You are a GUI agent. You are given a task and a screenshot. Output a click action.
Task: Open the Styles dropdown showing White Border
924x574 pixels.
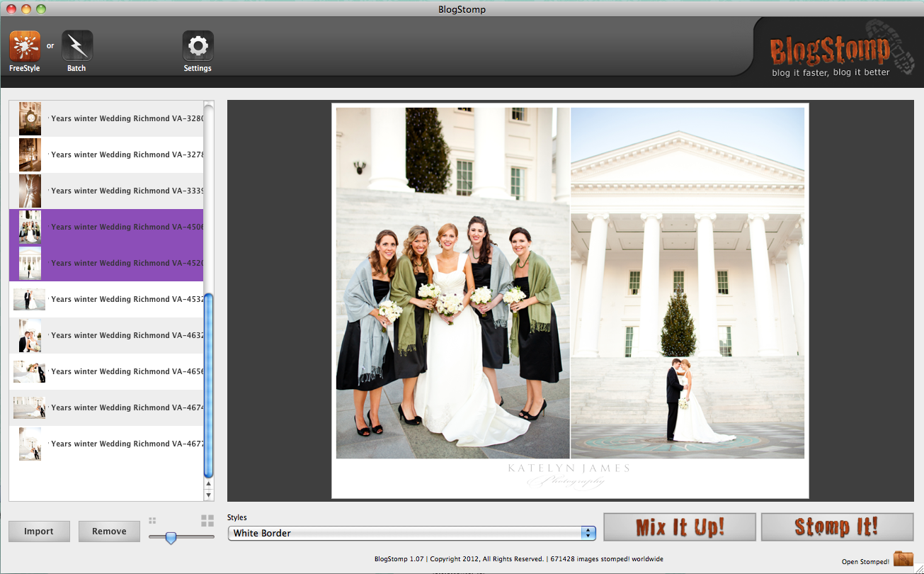(411, 533)
